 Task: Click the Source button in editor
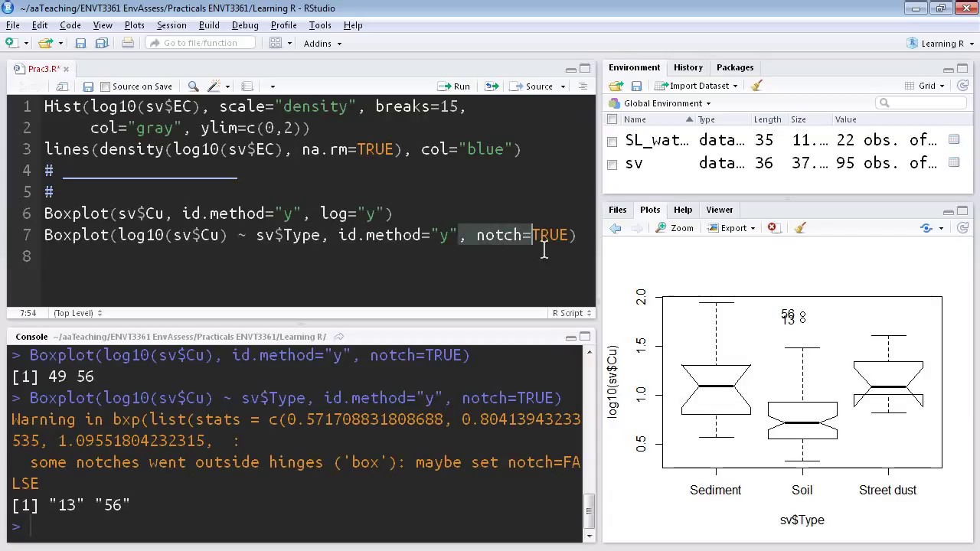click(532, 86)
